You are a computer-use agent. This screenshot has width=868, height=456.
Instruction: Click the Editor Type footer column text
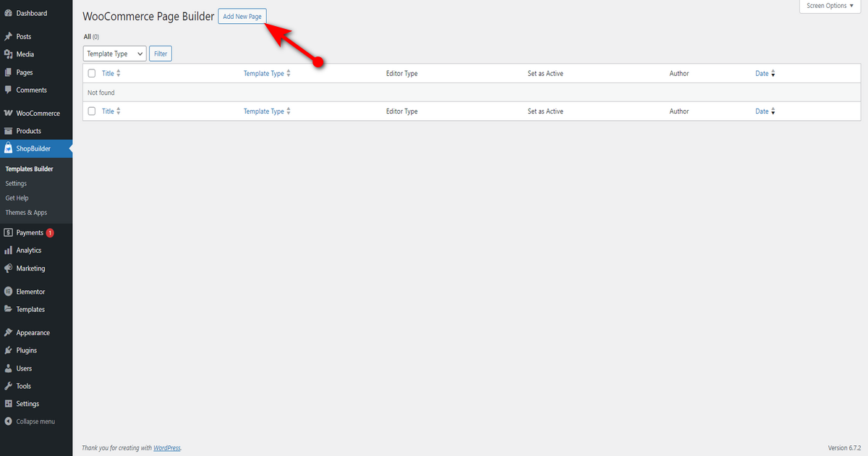[x=402, y=111]
